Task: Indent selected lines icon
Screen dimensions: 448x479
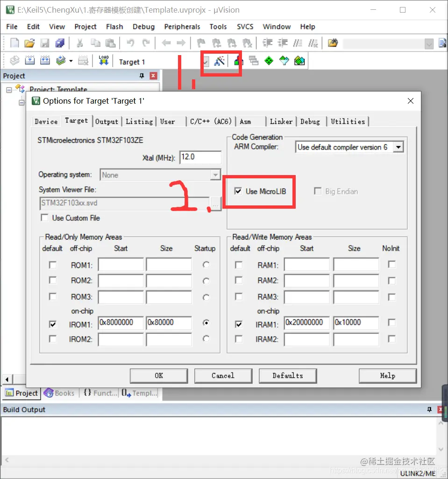Action: click(268, 43)
